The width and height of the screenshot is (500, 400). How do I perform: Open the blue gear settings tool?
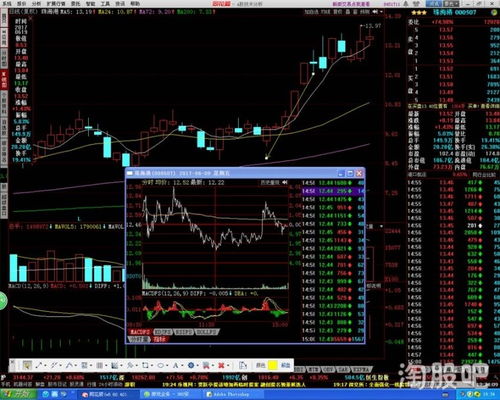[x=191, y=365]
